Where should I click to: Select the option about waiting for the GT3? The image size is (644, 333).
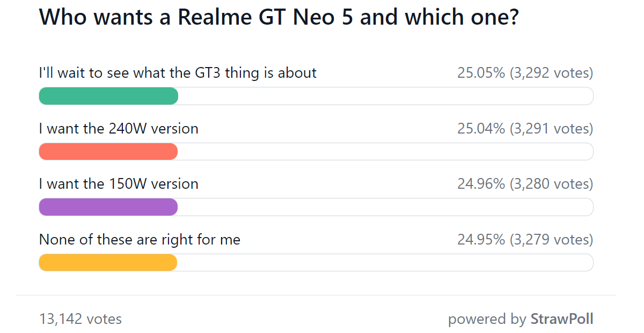tap(178, 72)
